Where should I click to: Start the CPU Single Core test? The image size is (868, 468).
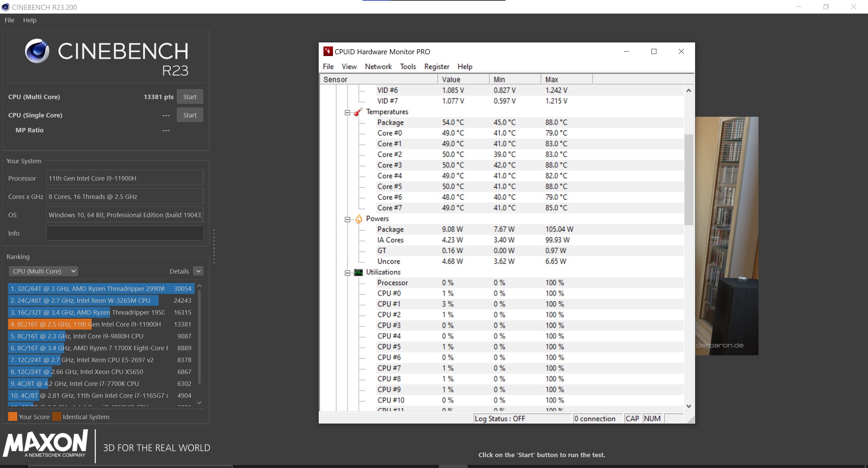point(190,115)
